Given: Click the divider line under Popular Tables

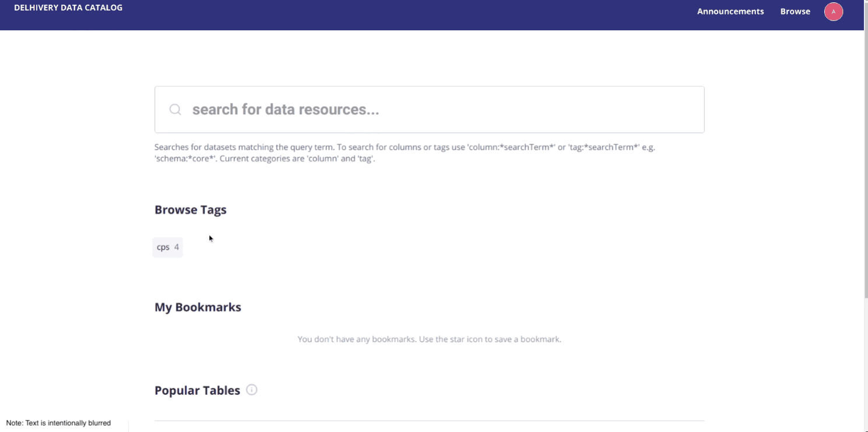Looking at the screenshot, I should pyautogui.click(x=430, y=420).
